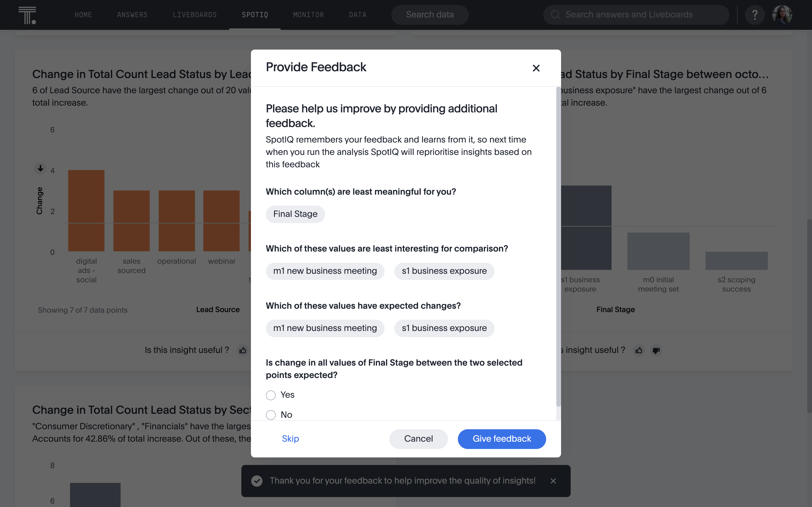Open the SpotIQ analysis tab
812x507 pixels.
pos(254,15)
